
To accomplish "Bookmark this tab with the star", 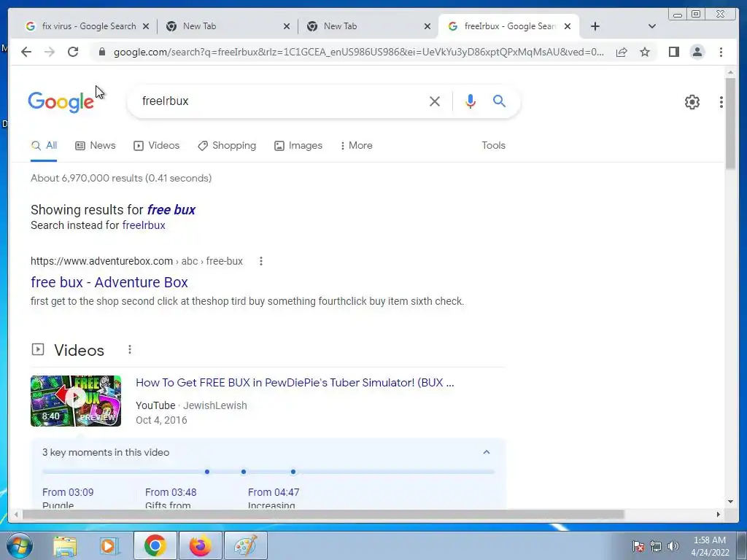I will [x=645, y=52].
